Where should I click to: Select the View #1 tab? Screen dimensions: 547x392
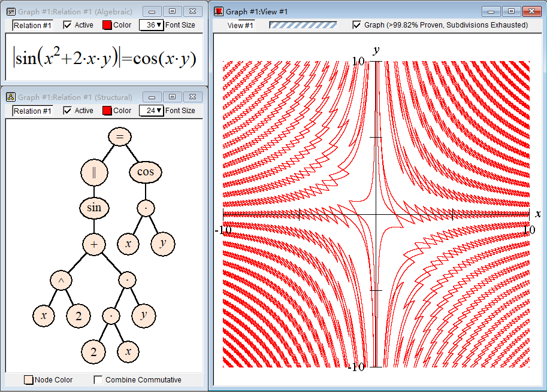[240, 26]
